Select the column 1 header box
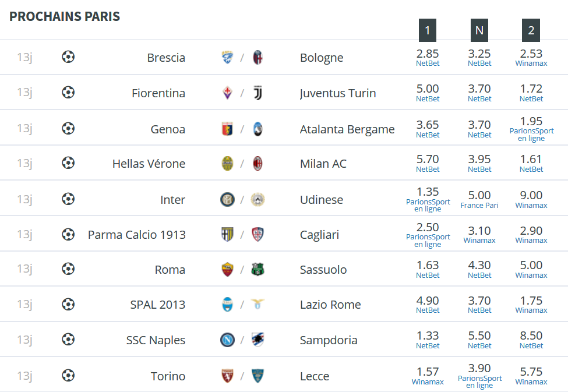 coord(428,30)
